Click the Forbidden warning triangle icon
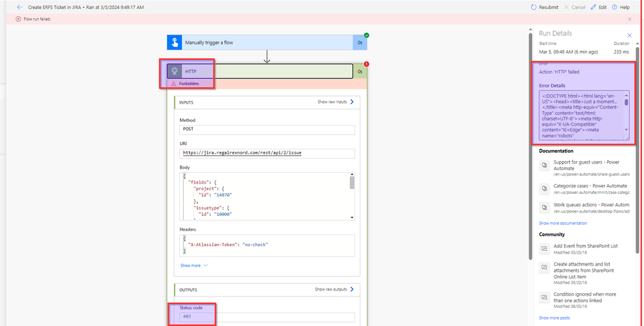The image size is (644, 326). 174,83
